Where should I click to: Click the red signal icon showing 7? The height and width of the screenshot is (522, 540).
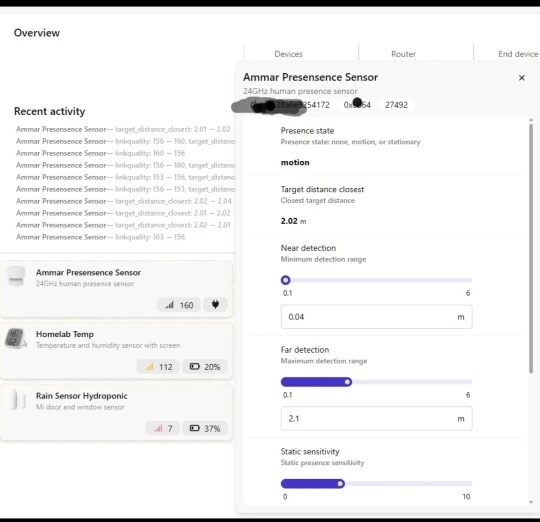tap(158, 428)
